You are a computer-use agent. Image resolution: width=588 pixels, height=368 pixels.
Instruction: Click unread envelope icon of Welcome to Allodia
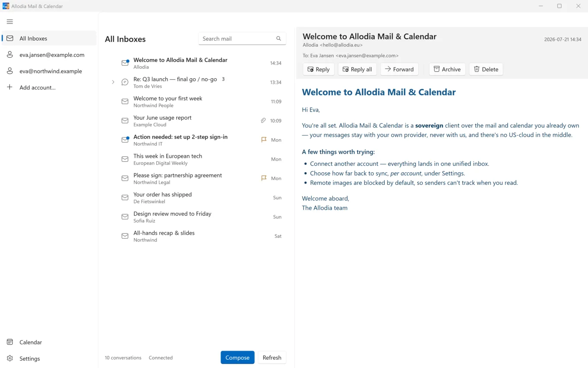coord(125,63)
